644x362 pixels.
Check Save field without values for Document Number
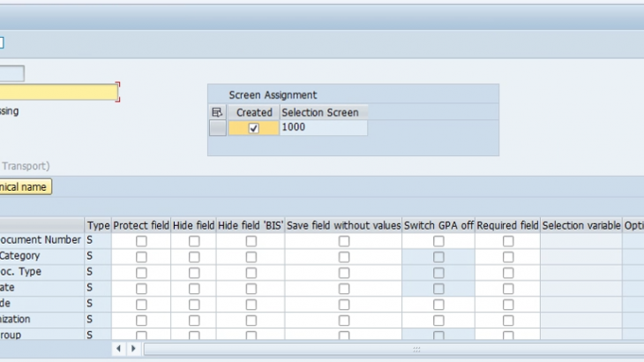pos(344,241)
